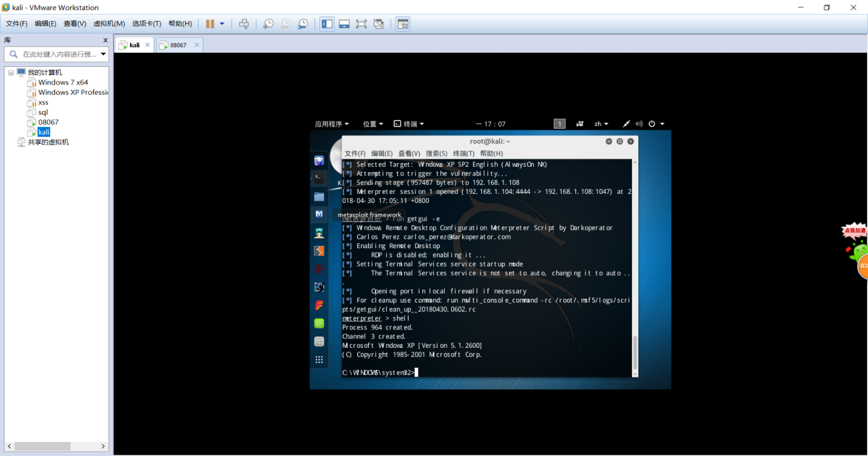Select the xss virtual machine
The width and height of the screenshot is (868, 456).
(43, 102)
